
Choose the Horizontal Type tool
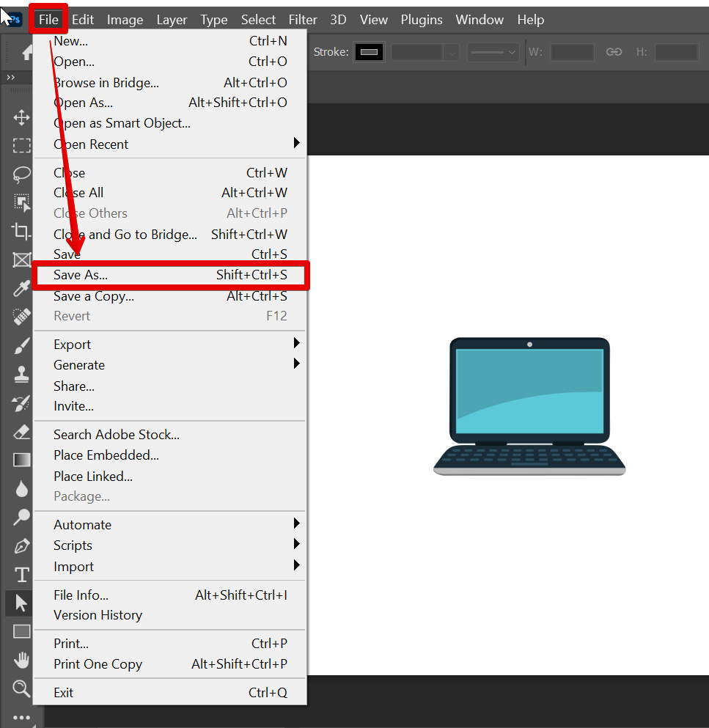[x=21, y=574]
